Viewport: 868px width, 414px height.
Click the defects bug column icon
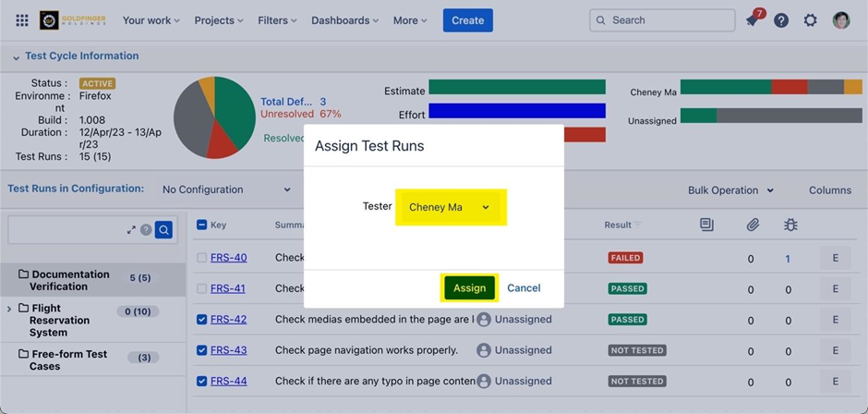790,225
